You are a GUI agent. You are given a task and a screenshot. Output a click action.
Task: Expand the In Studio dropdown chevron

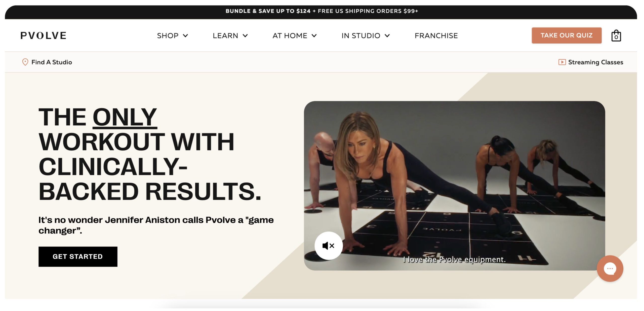pos(387,36)
